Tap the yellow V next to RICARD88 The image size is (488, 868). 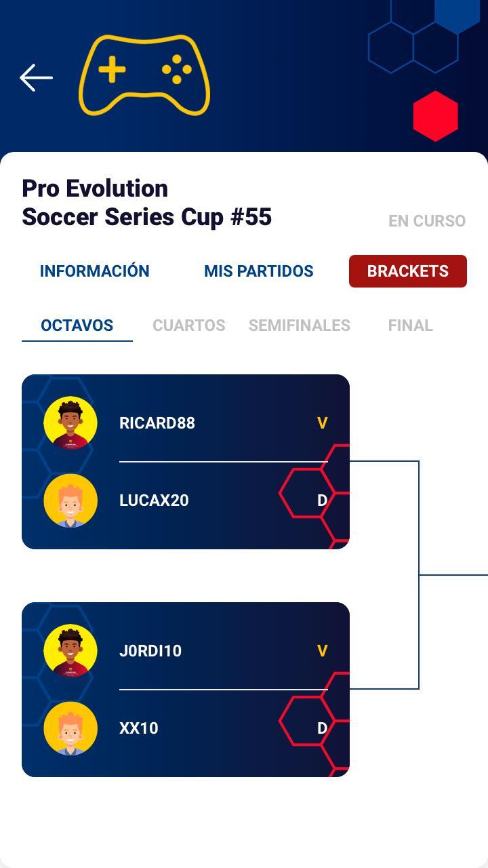pyautogui.click(x=322, y=423)
